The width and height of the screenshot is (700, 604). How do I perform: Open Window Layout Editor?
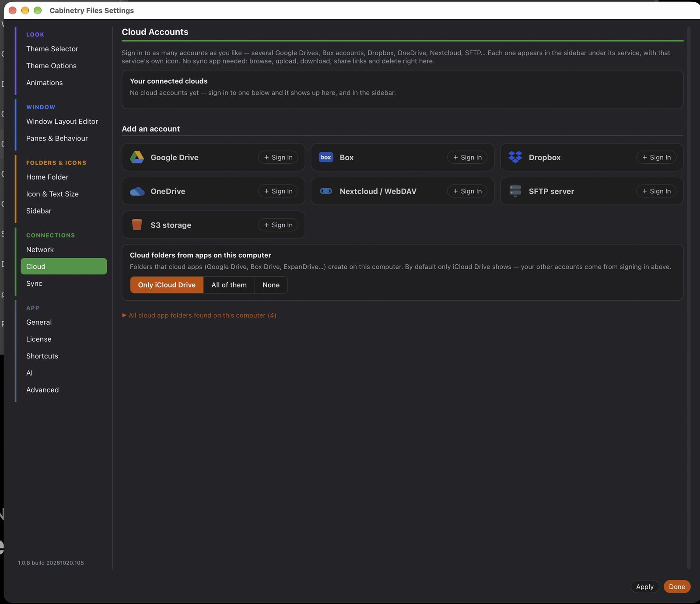tap(64, 121)
